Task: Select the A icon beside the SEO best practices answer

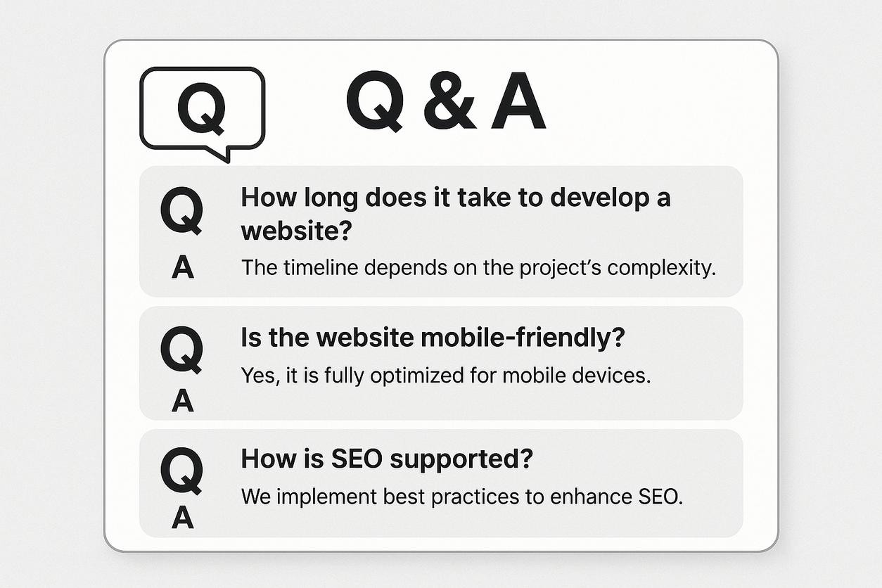Action: point(182,518)
